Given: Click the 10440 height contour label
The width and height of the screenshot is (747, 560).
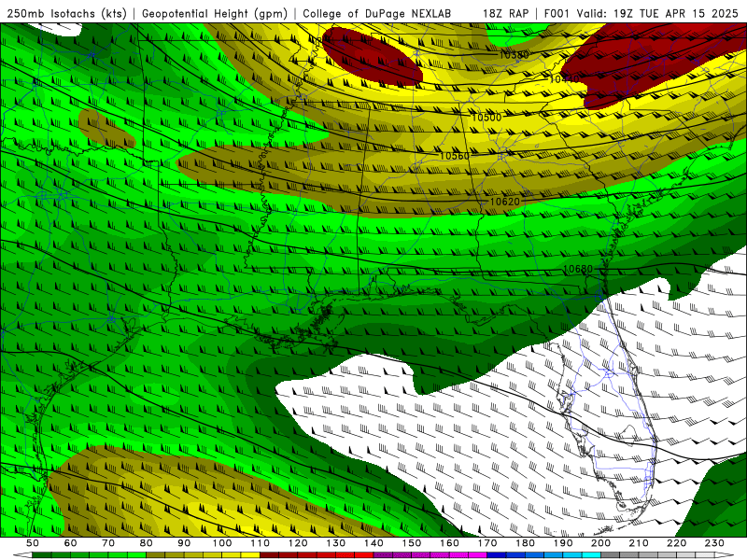Looking at the screenshot, I should coord(565,79).
